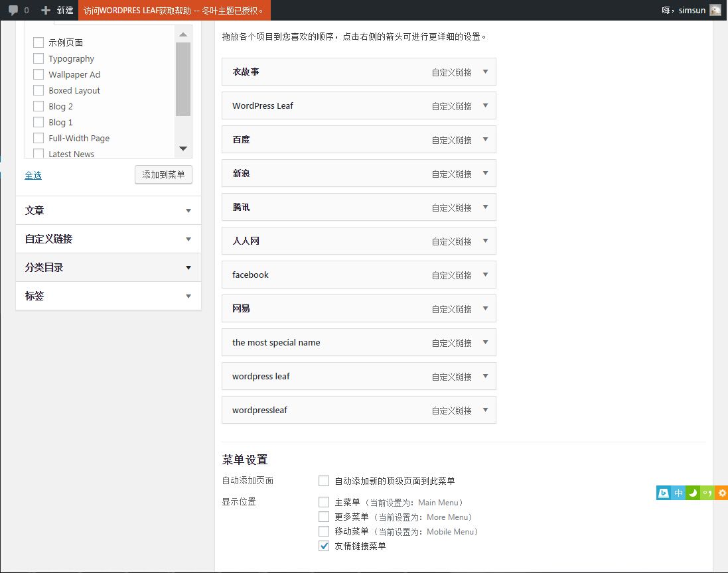This screenshot has width=728, height=573.
Task: Expand the wordpressleaf item arrow
Action: (485, 410)
